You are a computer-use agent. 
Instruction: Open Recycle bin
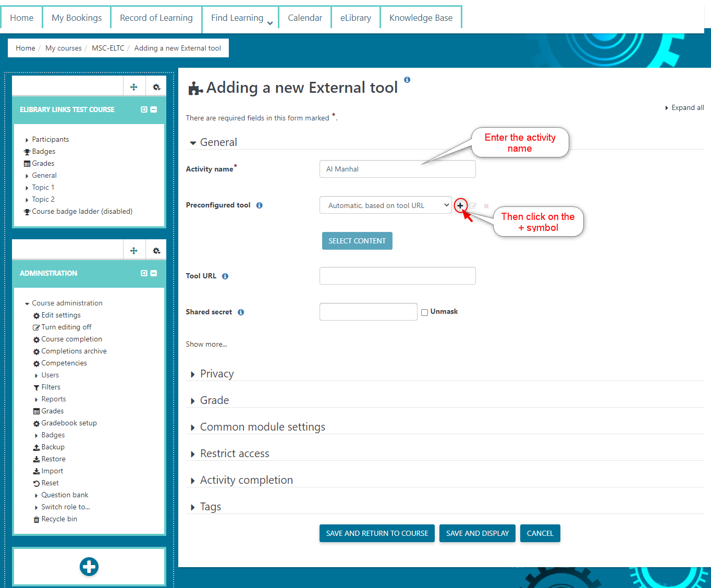55,519
